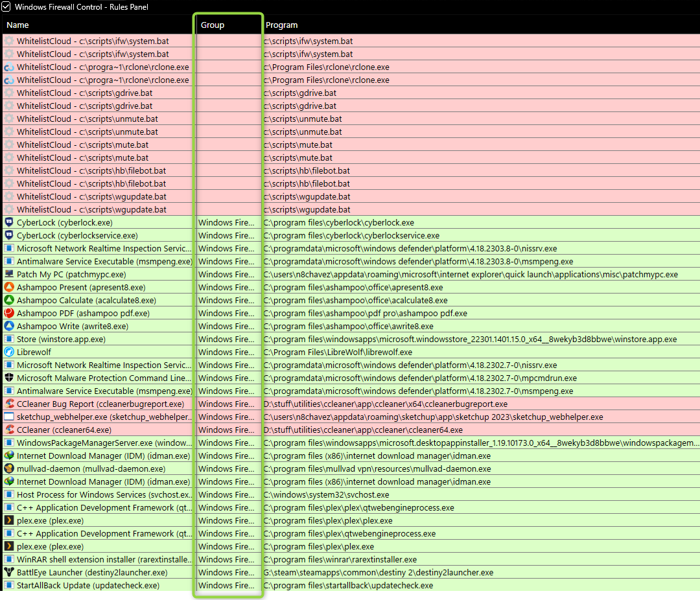Click the sketchup_webhelper.exe blank icon
This screenshot has width=700, height=600.
[x=9, y=417]
